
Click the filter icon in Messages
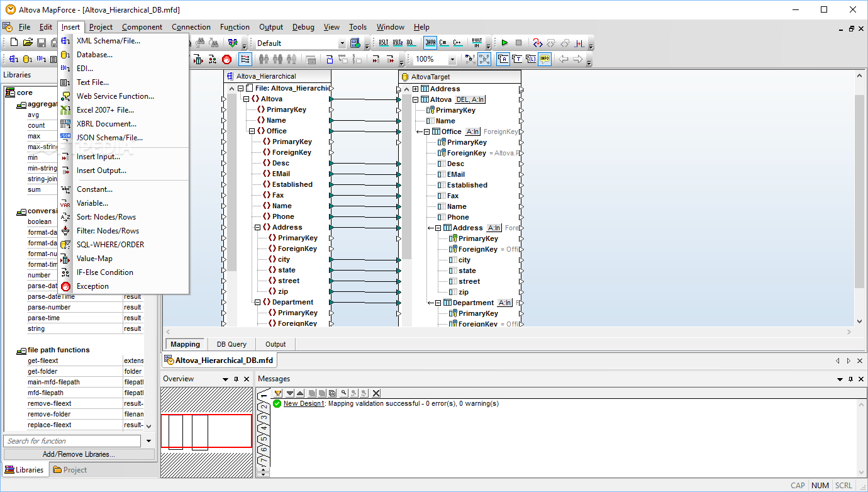click(278, 393)
